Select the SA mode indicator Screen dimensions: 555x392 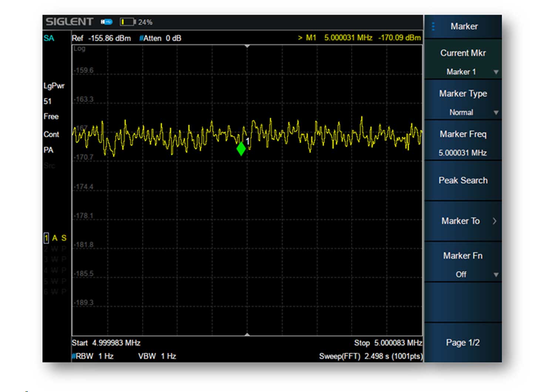(49, 38)
